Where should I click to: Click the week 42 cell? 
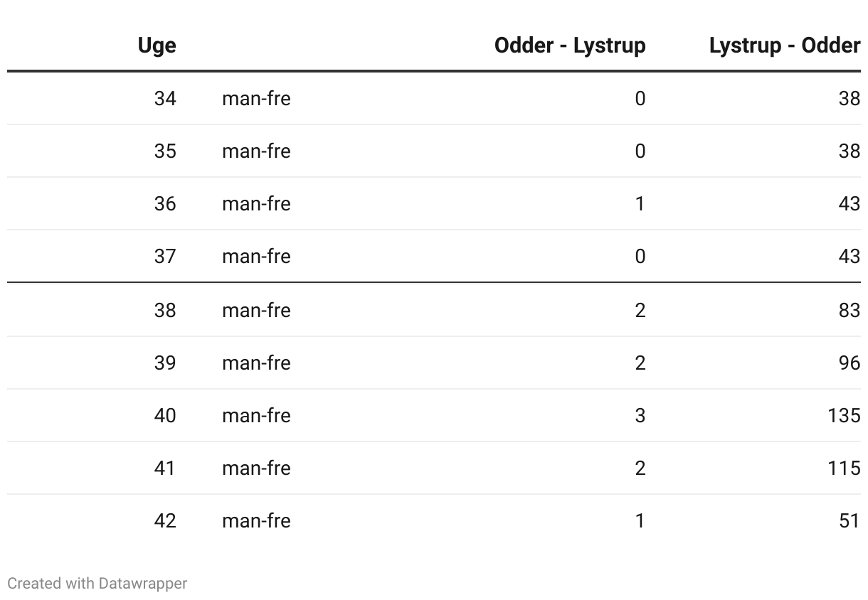click(x=164, y=520)
